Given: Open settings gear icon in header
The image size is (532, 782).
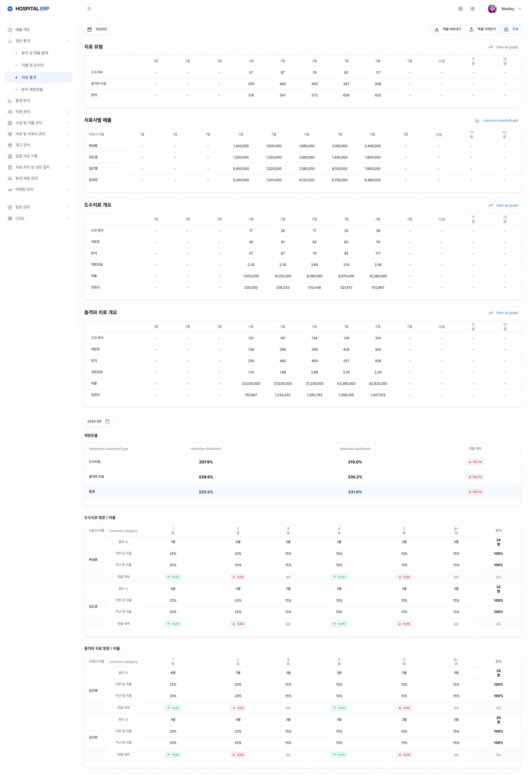Looking at the screenshot, I should (472, 9).
